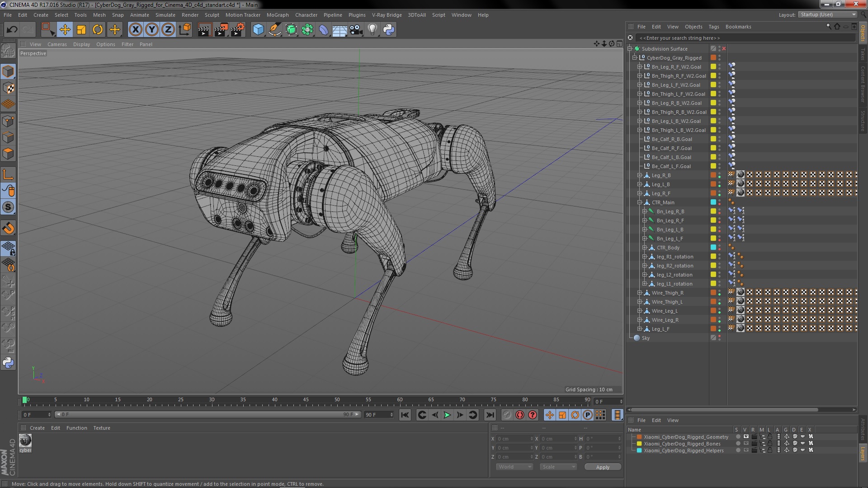Open the Character menu

pos(306,15)
